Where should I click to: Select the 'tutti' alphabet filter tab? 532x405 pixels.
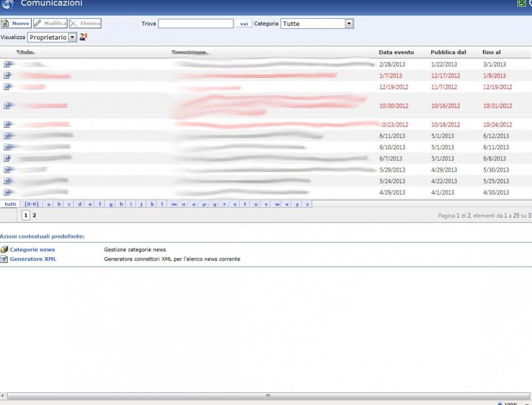pos(10,204)
